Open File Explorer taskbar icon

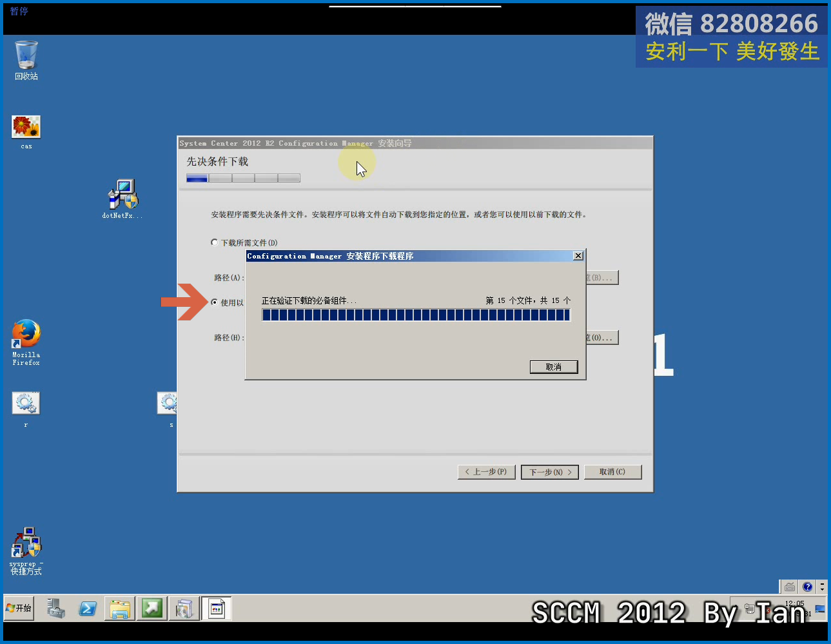(120, 609)
